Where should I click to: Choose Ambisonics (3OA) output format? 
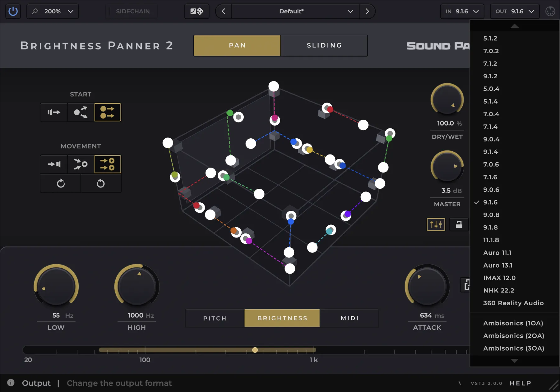pos(515,348)
